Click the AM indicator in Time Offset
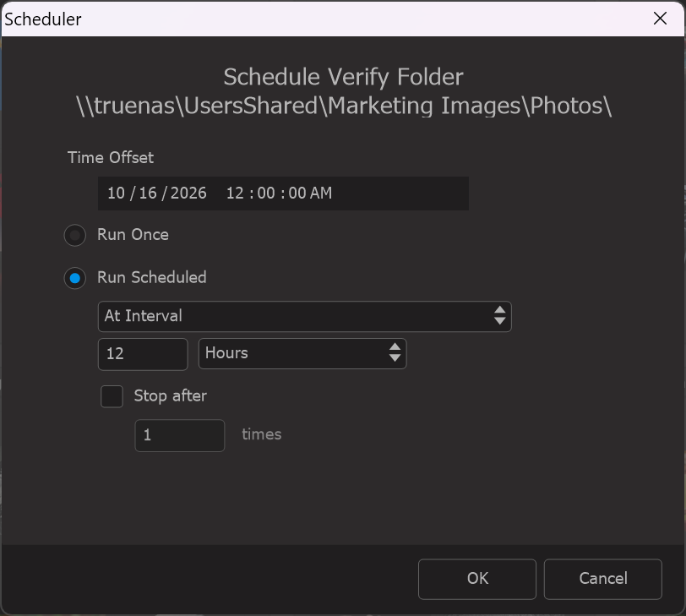This screenshot has width=686, height=616. [321, 193]
